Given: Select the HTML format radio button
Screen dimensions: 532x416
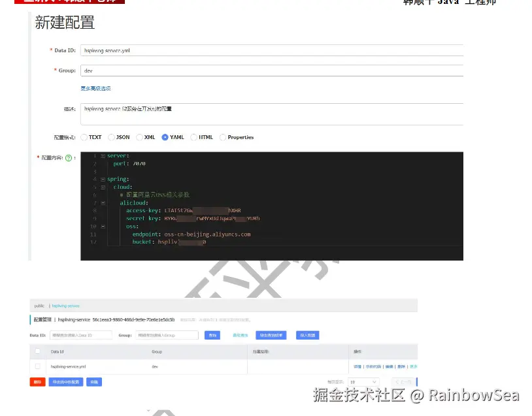Looking at the screenshot, I should pos(193,137).
